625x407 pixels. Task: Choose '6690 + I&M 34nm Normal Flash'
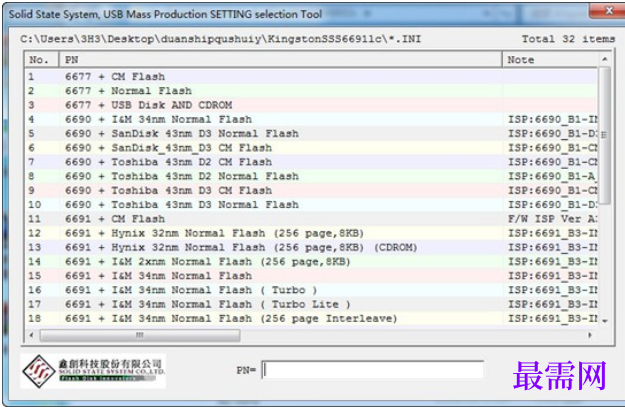pos(311,119)
